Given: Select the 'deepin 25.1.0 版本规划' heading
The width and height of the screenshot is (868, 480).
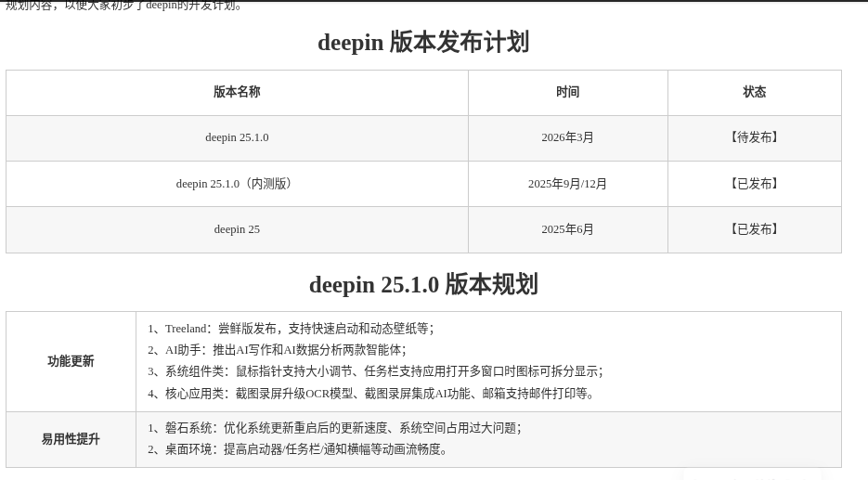Looking at the screenshot, I should pyautogui.click(x=423, y=285).
